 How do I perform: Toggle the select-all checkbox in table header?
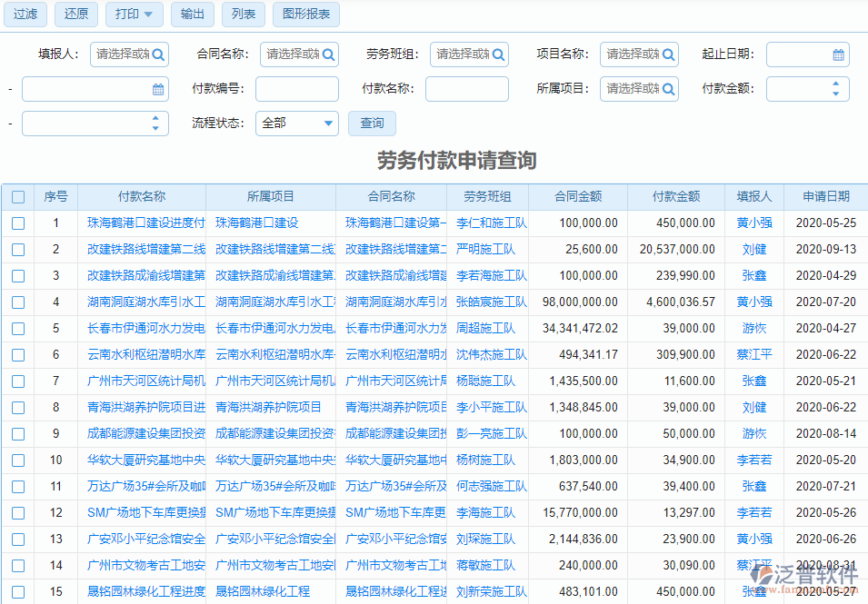click(18, 196)
